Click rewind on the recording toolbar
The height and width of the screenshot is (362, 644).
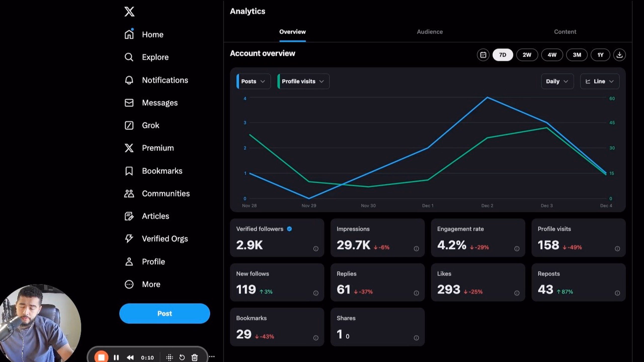(130, 357)
